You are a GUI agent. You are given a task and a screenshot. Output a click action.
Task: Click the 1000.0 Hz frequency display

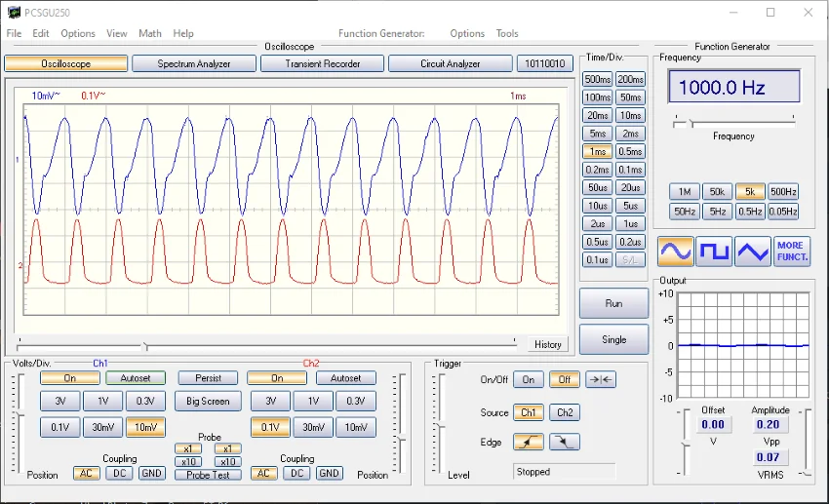point(733,88)
